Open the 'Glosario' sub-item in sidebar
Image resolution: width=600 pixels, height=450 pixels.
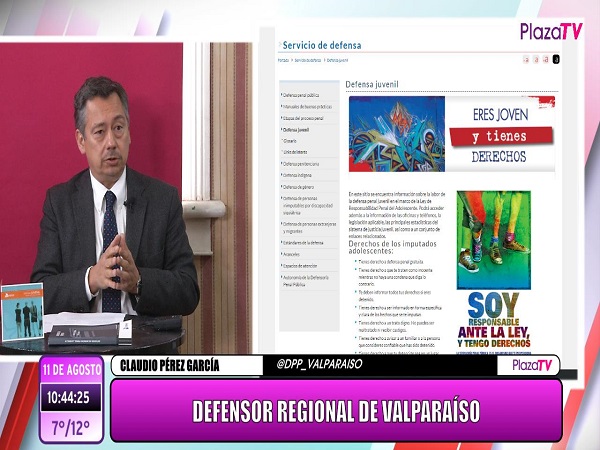[x=290, y=141]
